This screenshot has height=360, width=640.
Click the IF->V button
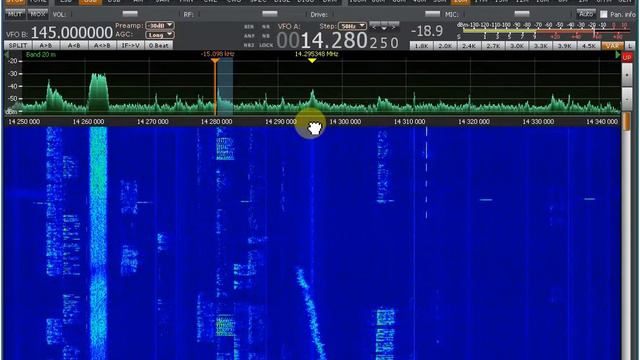130,45
